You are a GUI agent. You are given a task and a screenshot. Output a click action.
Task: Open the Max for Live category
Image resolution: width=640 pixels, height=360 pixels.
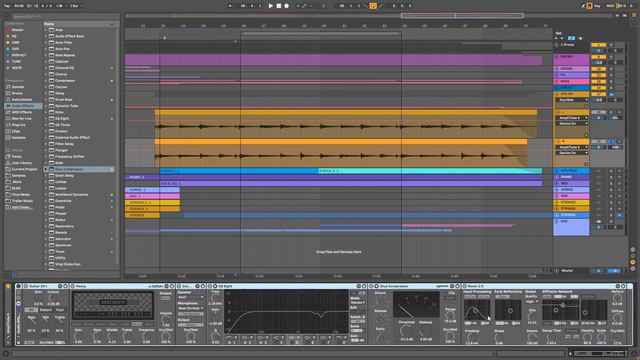pos(22,118)
